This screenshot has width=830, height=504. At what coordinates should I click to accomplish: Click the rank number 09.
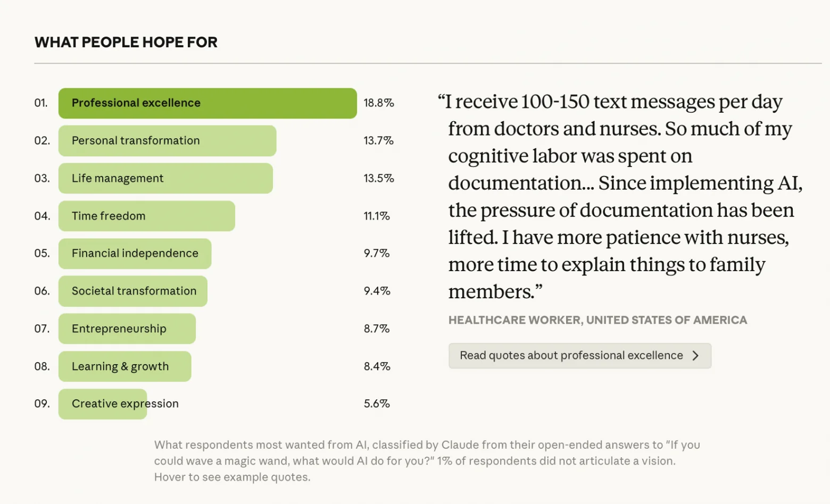tap(42, 404)
